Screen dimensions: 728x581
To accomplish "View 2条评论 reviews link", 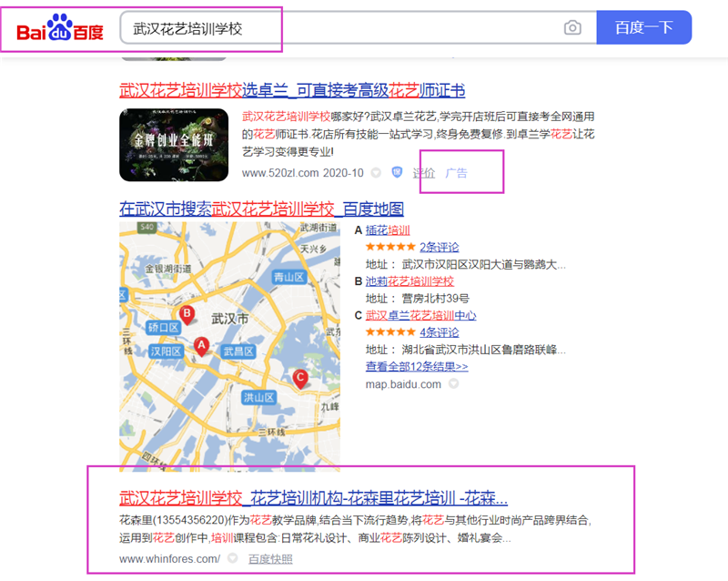I will click(x=440, y=247).
